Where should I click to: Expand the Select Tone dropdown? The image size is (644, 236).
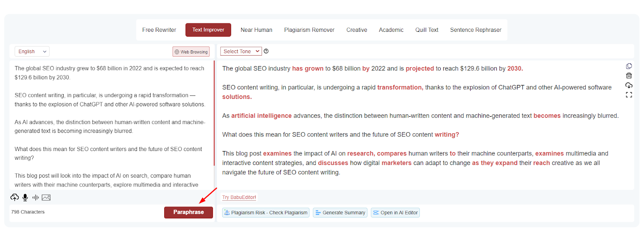coord(241,51)
